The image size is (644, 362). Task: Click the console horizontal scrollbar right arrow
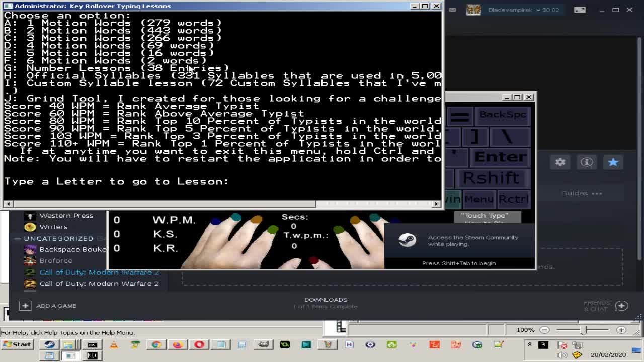coord(436,204)
